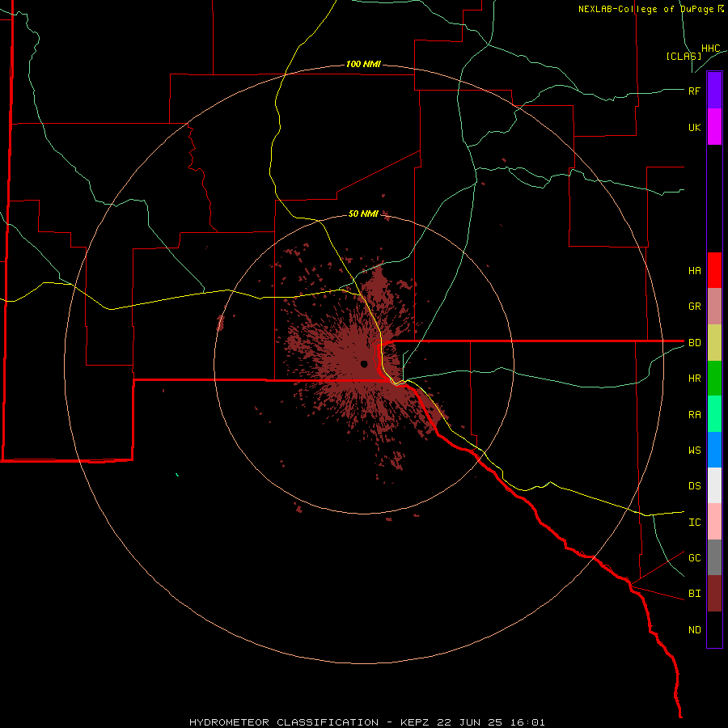Click the red HA color swatch
The height and width of the screenshot is (728, 728).
(714, 270)
